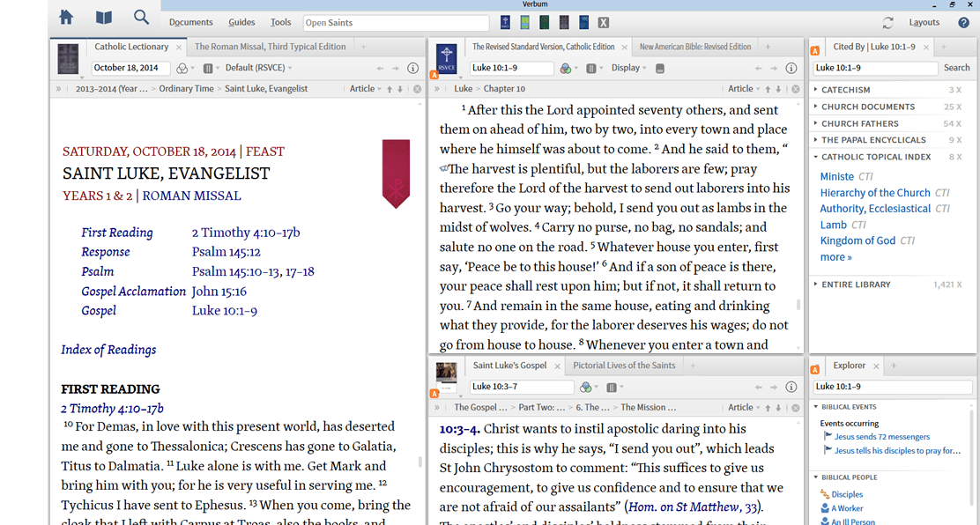Open the Library book icon

104,18
